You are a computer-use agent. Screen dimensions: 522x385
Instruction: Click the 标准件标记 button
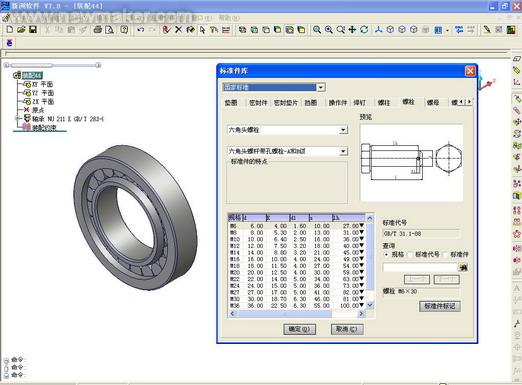(440, 306)
